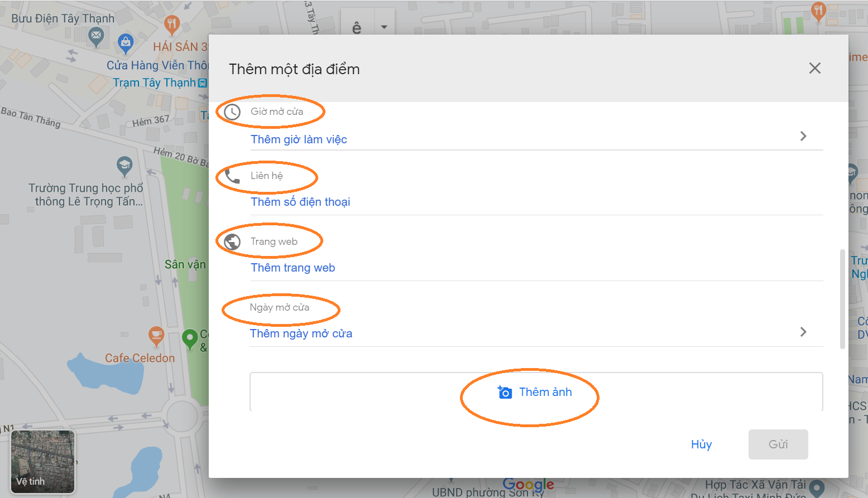Viewport: 868px width, 498px height.
Task: Click the Thêm ảnh add photo link
Action: [x=545, y=392]
